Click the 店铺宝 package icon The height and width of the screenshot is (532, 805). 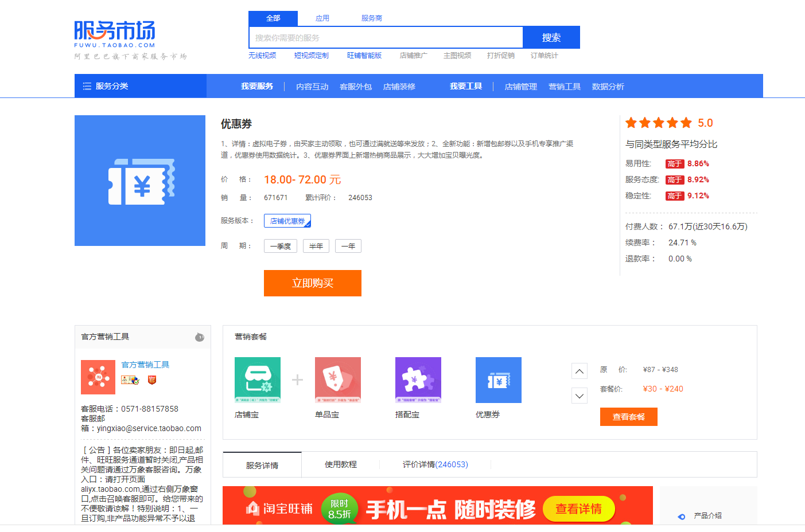pos(258,380)
